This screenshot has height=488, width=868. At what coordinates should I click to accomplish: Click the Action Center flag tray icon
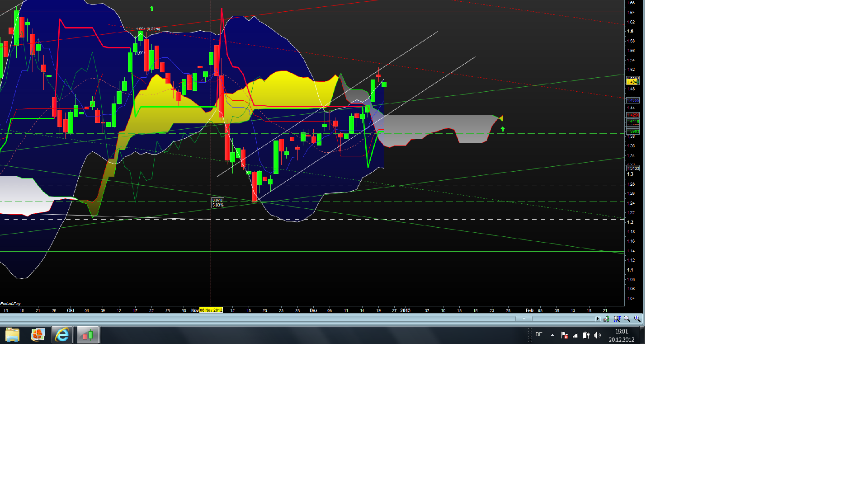[564, 335]
